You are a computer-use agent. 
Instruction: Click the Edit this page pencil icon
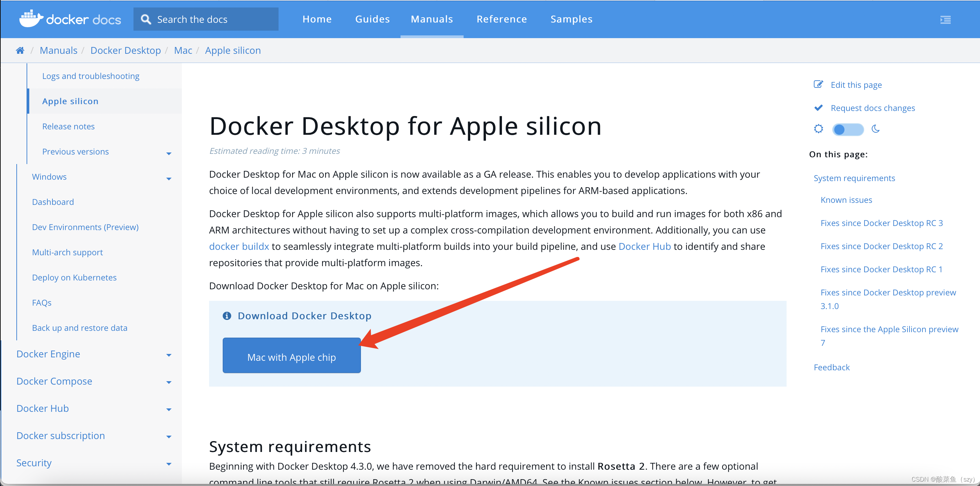click(x=818, y=84)
